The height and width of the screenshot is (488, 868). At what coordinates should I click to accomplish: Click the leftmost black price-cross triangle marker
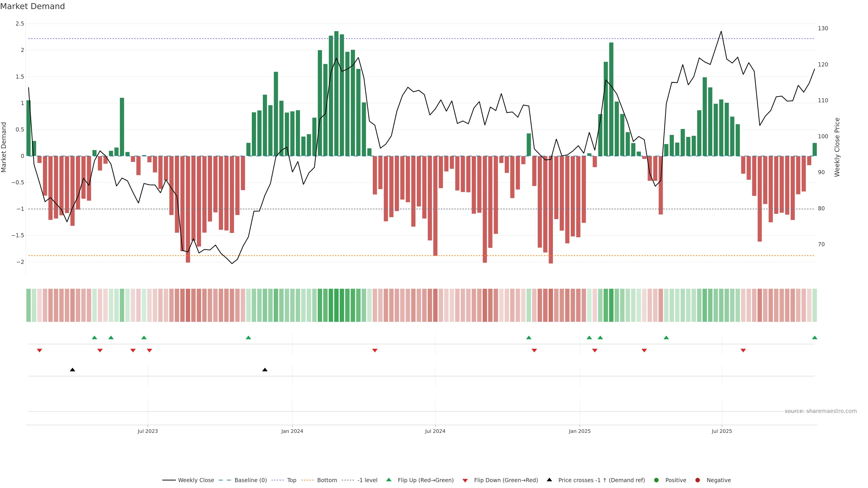(72, 370)
